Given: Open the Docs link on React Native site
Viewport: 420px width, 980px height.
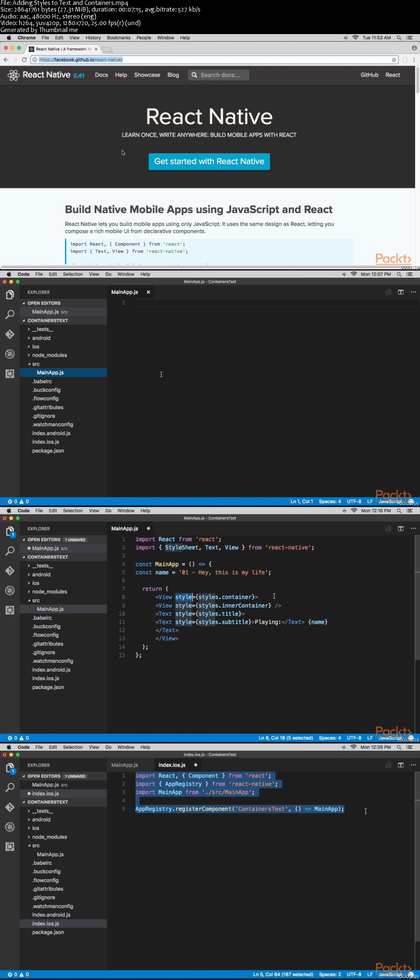Looking at the screenshot, I should tap(101, 75).
